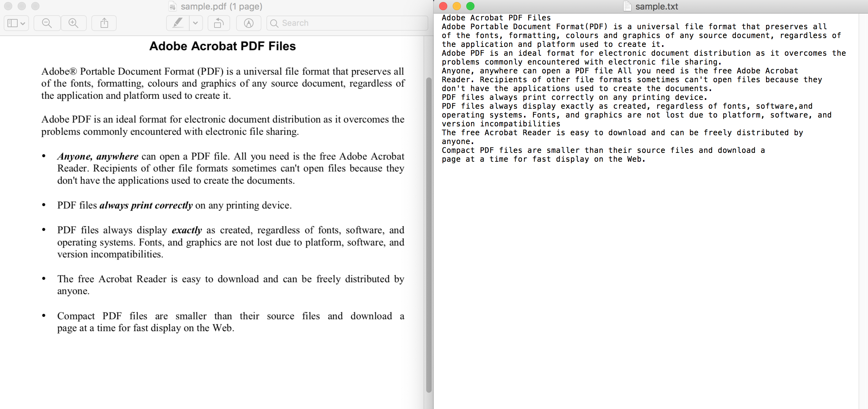
Task: Rotate the page with the Rotate button
Action: point(219,23)
